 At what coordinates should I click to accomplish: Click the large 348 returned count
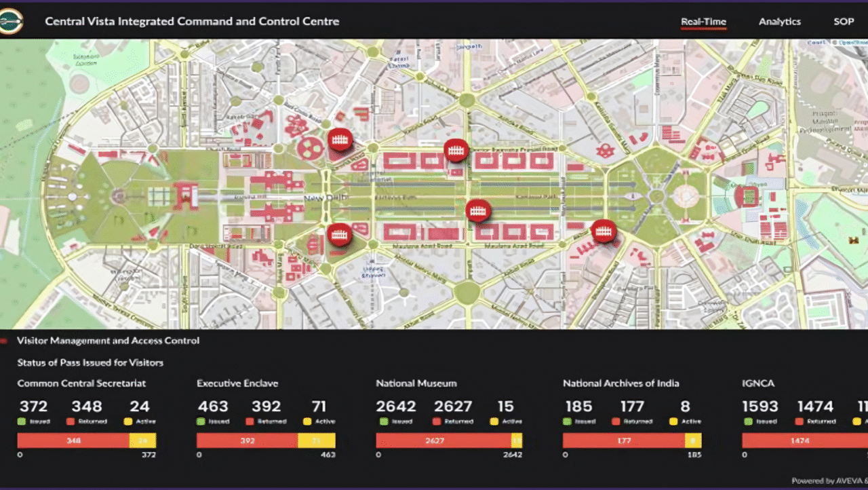(x=87, y=407)
